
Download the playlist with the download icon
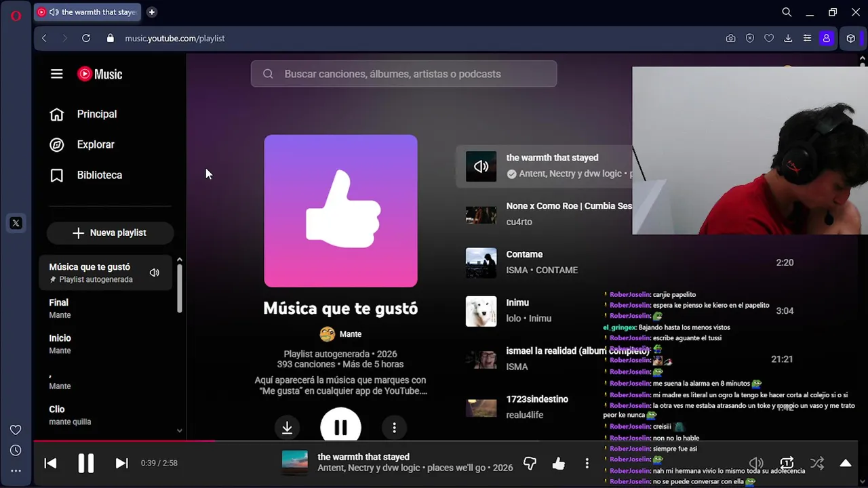(x=287, y=428)
